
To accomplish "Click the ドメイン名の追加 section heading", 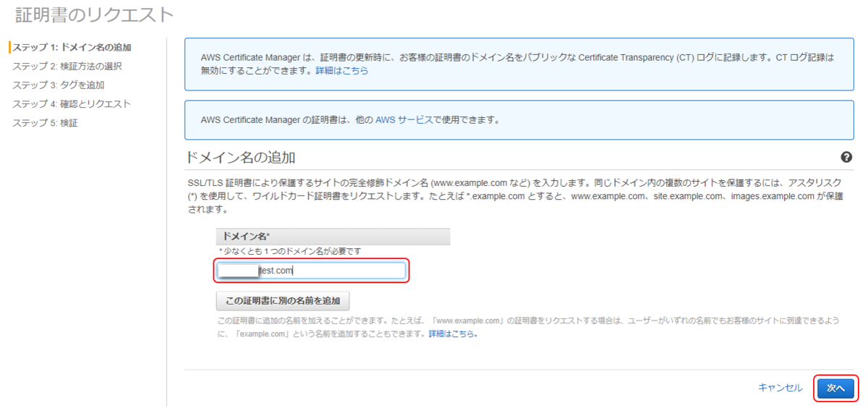I will pos(241,157).
